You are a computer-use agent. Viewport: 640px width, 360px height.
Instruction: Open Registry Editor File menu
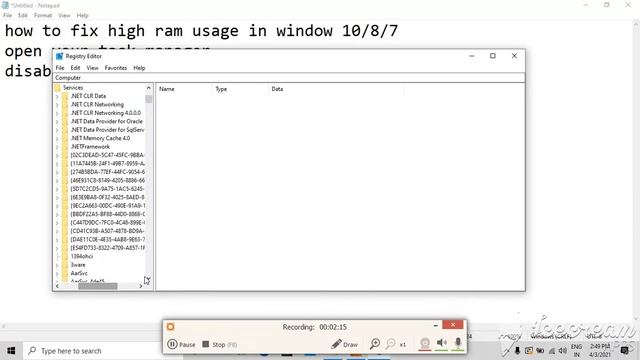coord(60,68)
